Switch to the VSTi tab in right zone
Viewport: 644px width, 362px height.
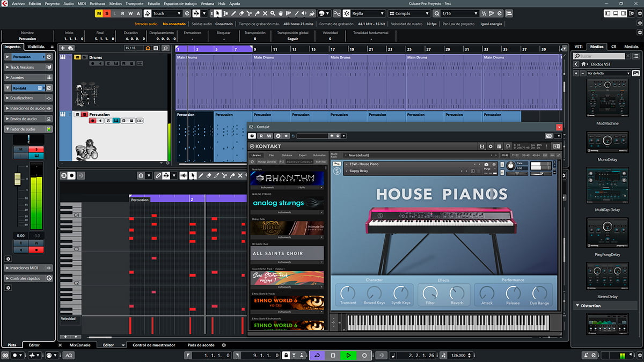pos(579,47)
